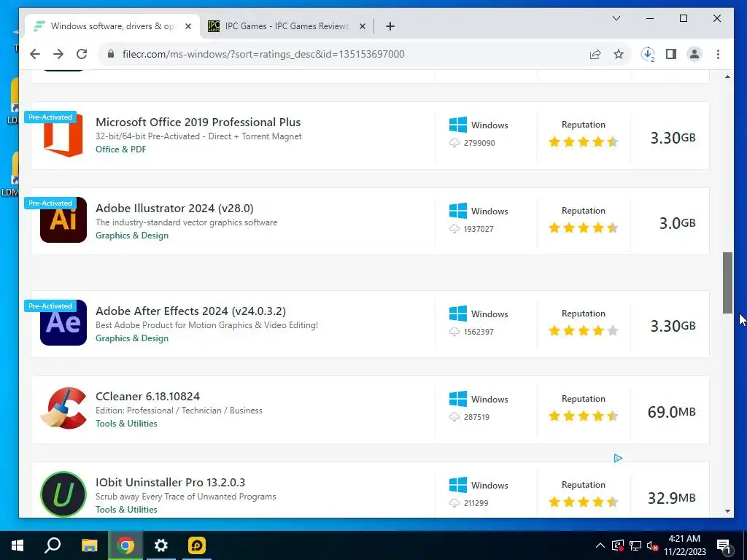Reload the filecr page
The image size is (747, 560).
(82, 54)
